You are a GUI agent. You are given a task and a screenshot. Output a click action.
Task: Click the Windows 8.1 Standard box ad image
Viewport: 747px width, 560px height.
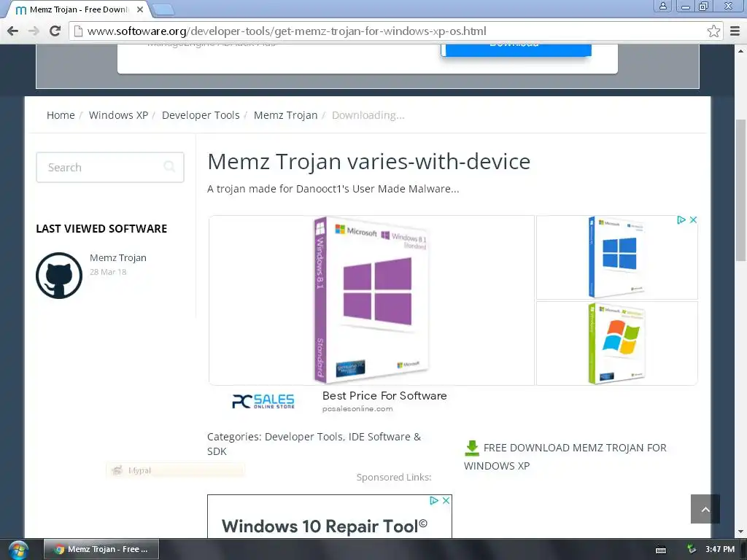pyautogui.click(x=371, y=300)
